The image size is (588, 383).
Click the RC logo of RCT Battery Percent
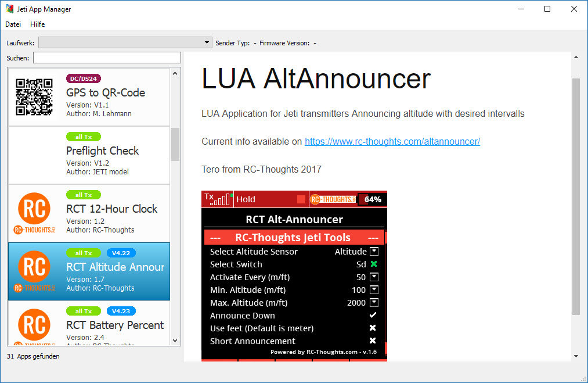click(34, 326)
